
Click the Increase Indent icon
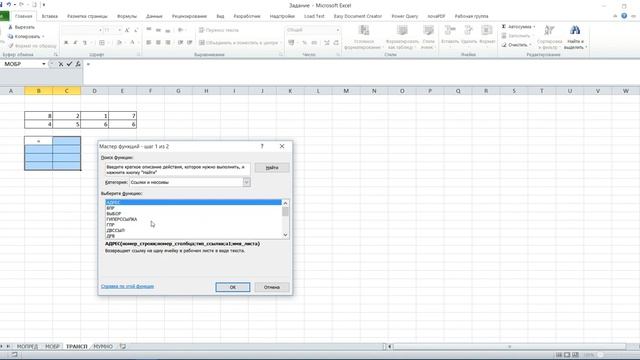coord(189,42)
